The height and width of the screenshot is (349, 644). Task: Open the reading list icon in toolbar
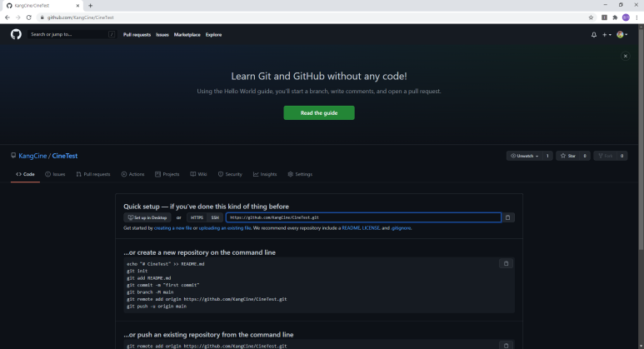point(604,17)
